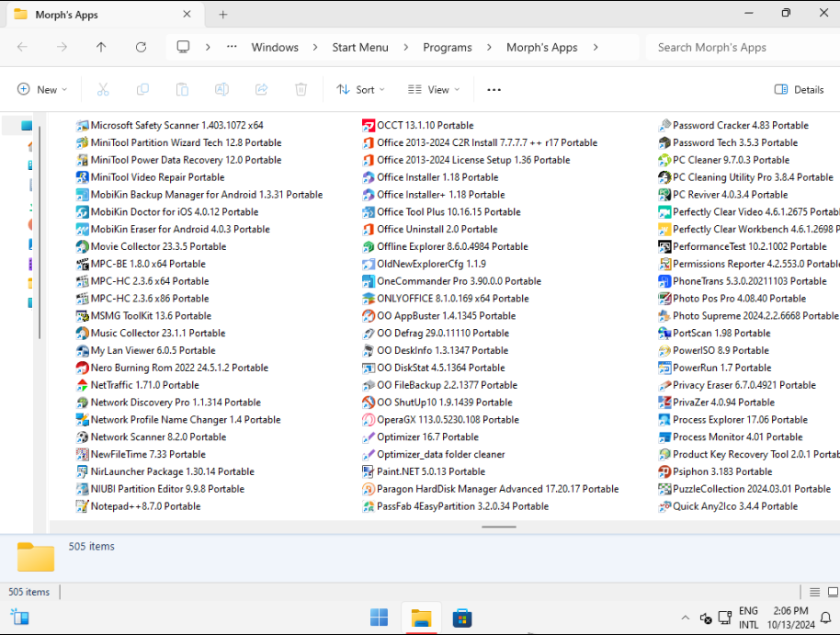Select the PowerISO 8.9 icon
Screen dimensions: 840x635
pos(664,350)
